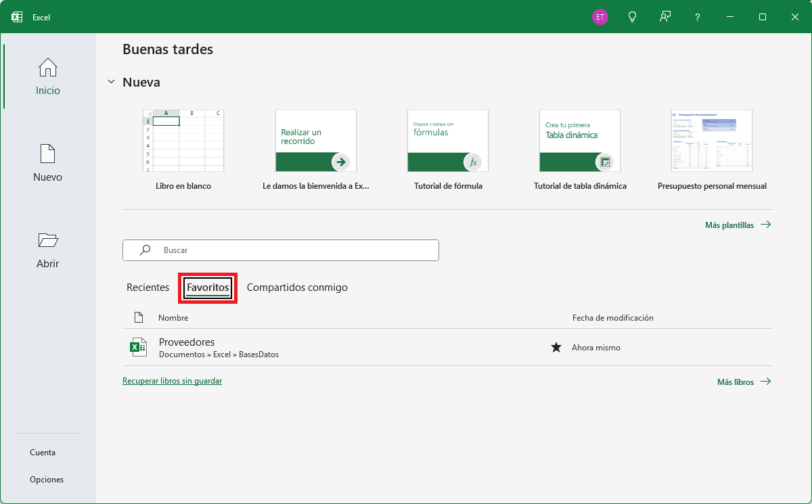Image resolution: width=812 pixels, height=504 pixels.
Task: Open the Tutorial de fórmula template
Action: (448, 150)
